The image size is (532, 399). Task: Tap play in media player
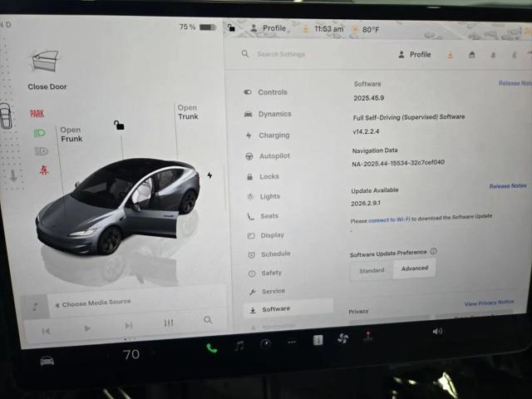click(87, 328)
